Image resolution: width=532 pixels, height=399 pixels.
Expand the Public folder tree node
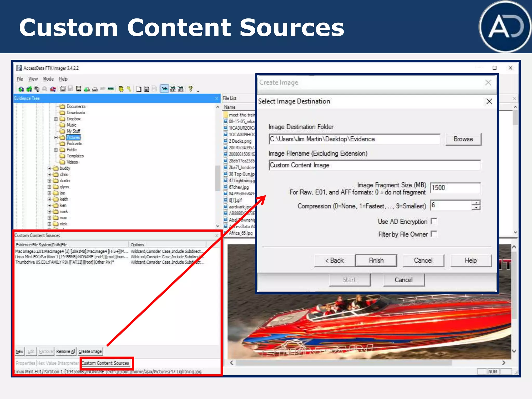coord(56,150)
